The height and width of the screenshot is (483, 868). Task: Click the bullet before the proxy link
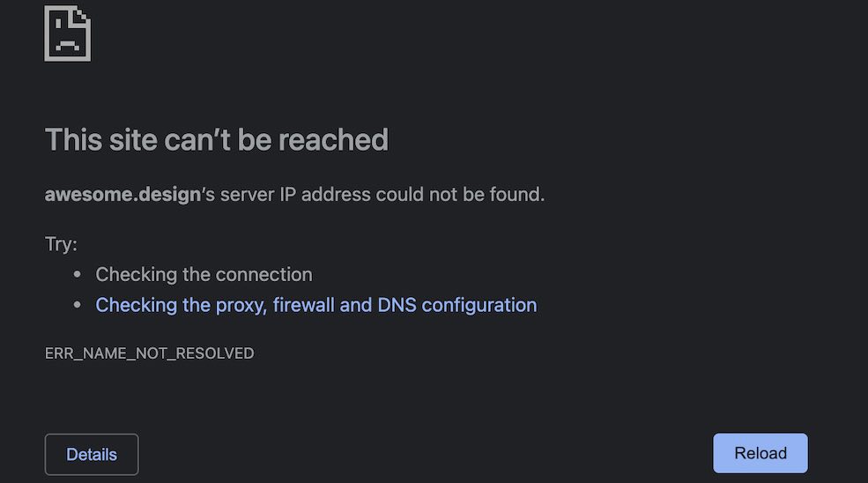click(x=77, y=305)
